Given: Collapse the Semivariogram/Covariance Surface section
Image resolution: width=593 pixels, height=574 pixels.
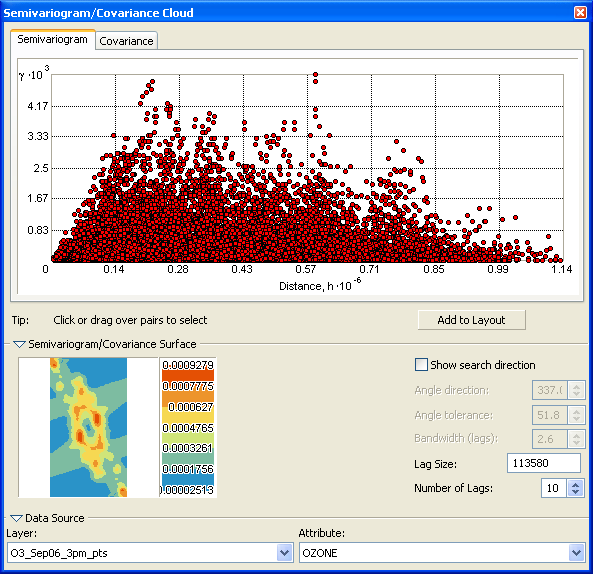Looking at the screenshot, I should (19, 344).
